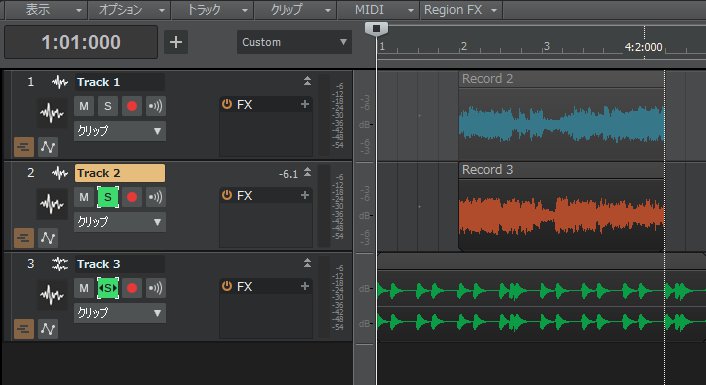
Task: Toggle Track 1 FX rack power
Action: tap(227, 104)
